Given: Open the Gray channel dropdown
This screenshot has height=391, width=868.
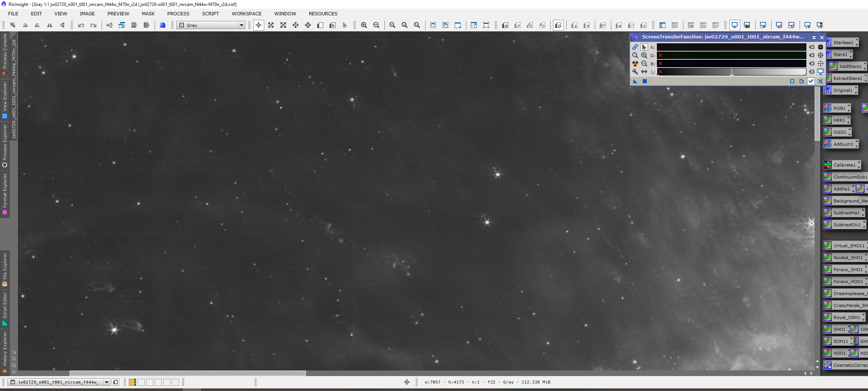Looking at the screenshot, I should click(x=211, y=25).
